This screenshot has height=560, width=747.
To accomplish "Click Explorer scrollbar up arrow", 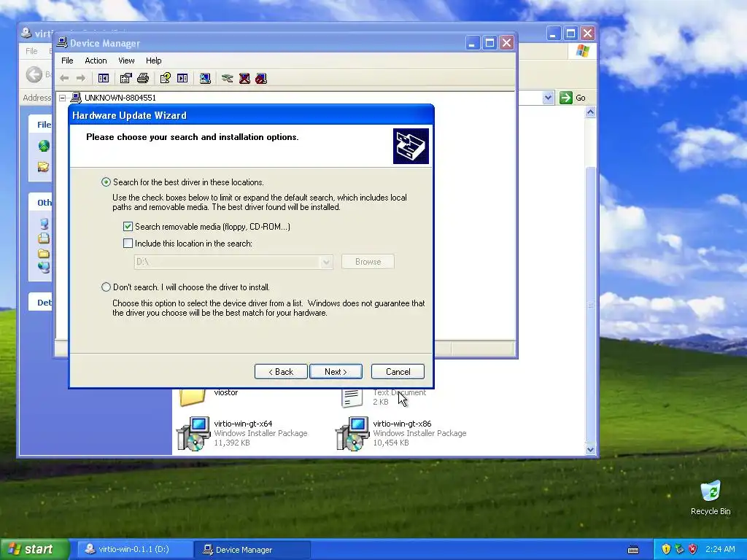I will (x=591, y=112).
